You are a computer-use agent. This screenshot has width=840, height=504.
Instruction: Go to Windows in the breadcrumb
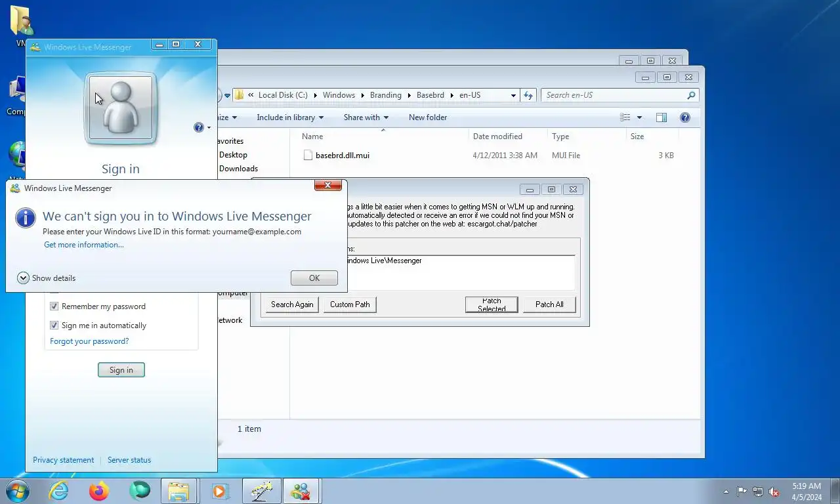[339, 95]
